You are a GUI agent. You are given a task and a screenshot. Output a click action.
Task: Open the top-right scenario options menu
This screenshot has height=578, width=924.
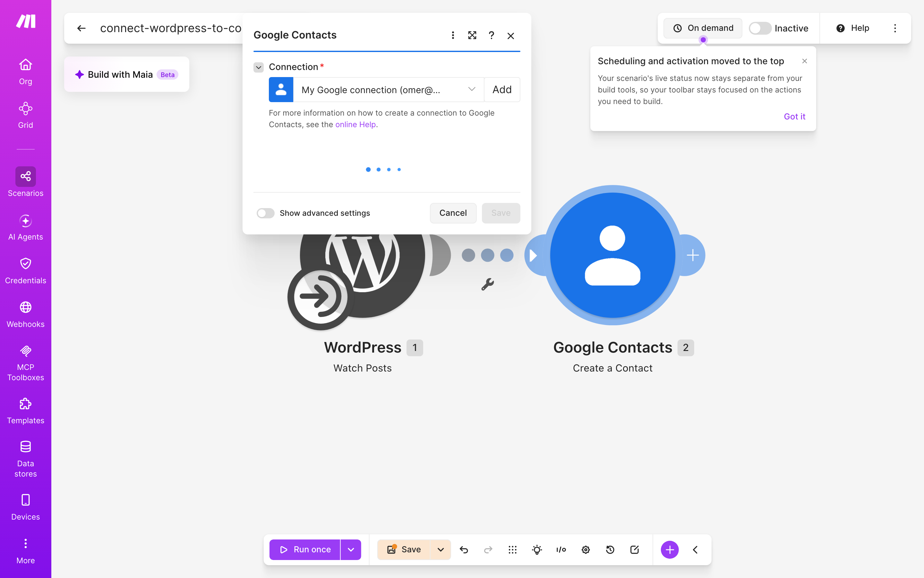(x=895, y=28)
